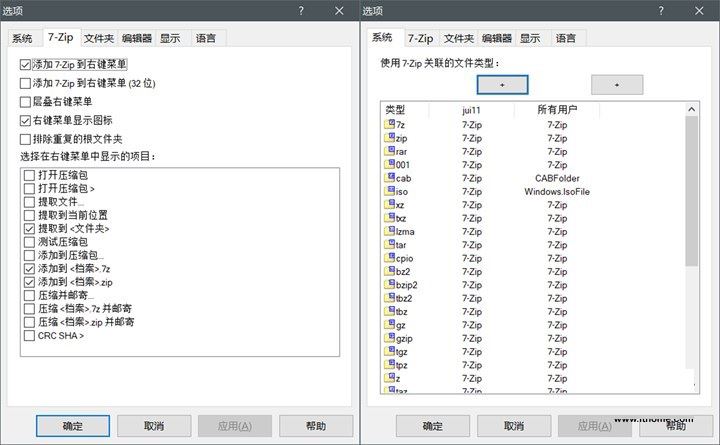Click the plus button above jui11 column
The height and width of the screenshot is (445, 720).
click(x=502, y=85)
